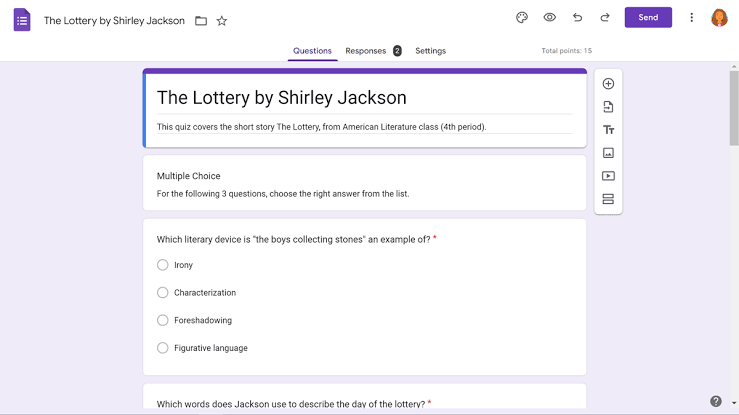Add an image from the side toolbar
This screenshot has height=415, width=739.
[608, 153]
